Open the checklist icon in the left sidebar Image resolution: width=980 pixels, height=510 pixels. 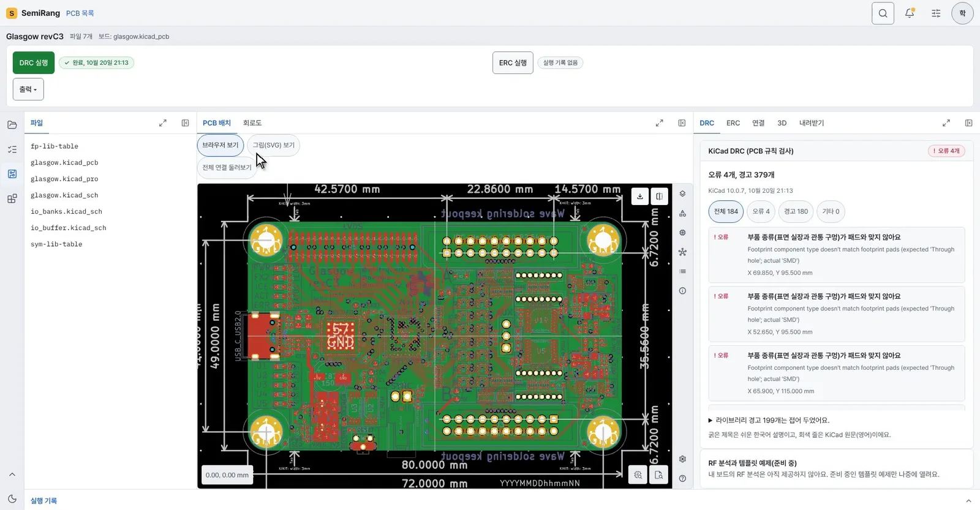(12, 149)
